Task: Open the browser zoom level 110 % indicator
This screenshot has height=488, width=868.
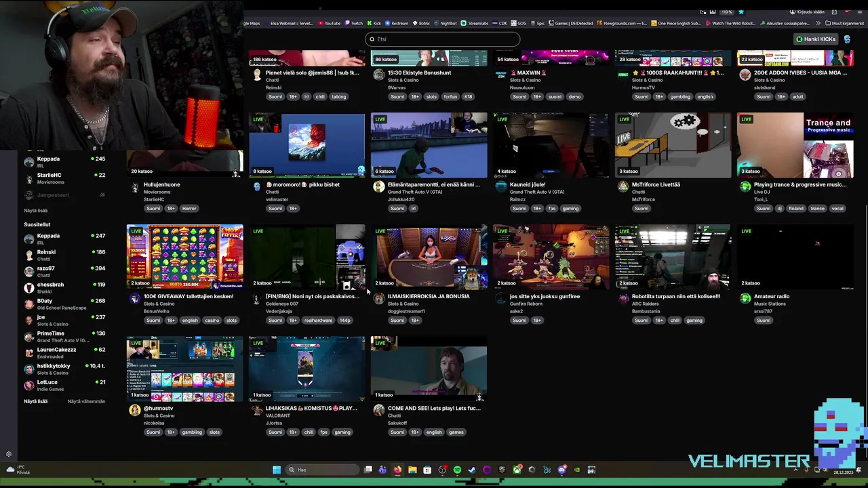Action: [726, 12]
